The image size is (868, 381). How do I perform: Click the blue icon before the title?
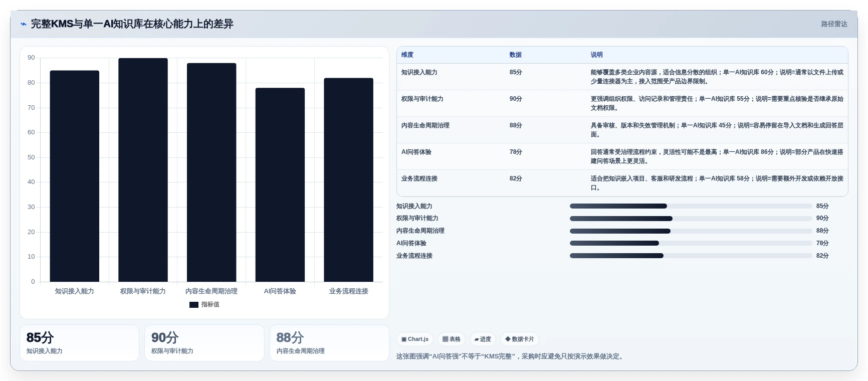click(x=23, y=24)
